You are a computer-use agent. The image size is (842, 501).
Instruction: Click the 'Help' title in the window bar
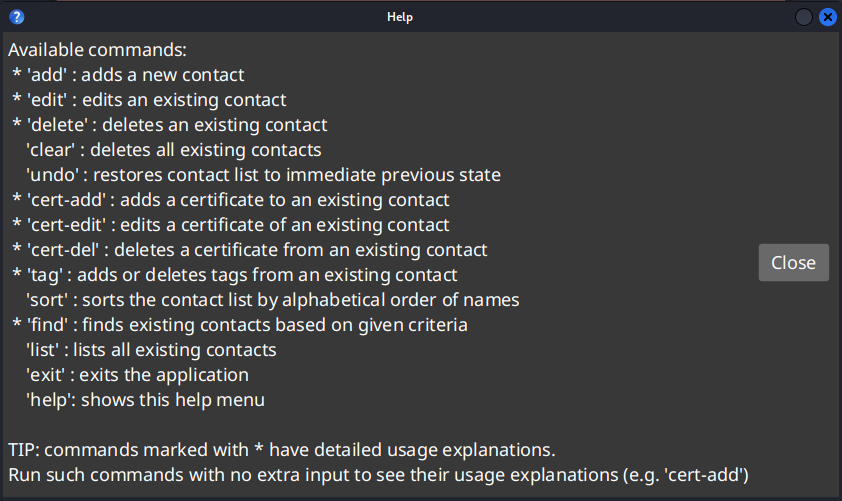[x=400, y=17]
